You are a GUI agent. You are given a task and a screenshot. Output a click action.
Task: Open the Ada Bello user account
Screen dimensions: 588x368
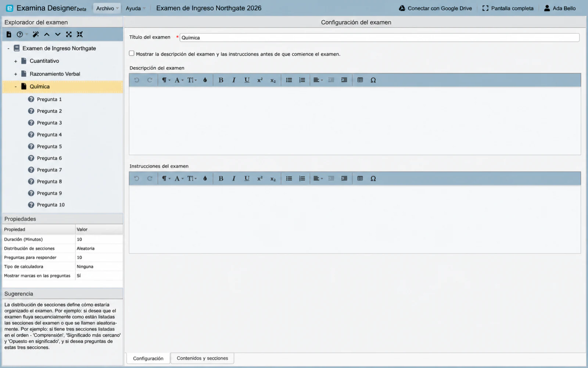pyautogui.click(x=560, y=8)
